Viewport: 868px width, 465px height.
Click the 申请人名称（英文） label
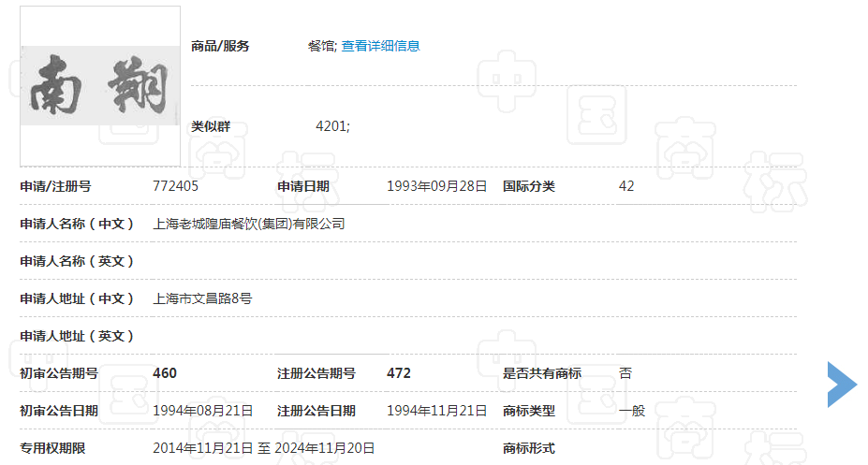coord(77,261)
